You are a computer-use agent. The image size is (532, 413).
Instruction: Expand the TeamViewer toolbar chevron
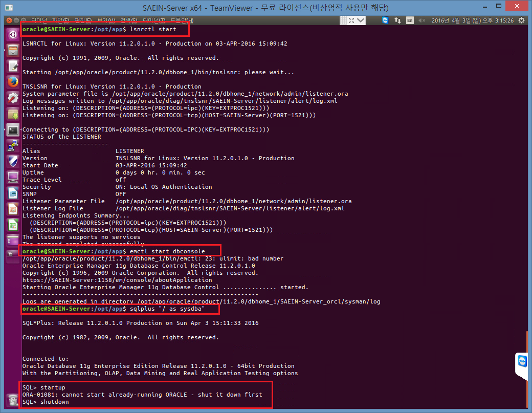pyautogui.click(x=361, y=20)
